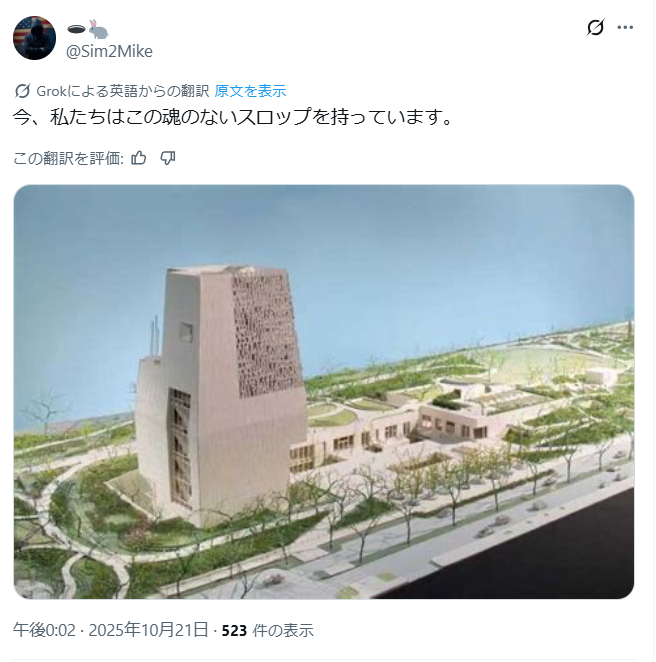Click the 2025年10月21日 date link
Viewport: 656px width, 662px height.
[x=149, y=630]
